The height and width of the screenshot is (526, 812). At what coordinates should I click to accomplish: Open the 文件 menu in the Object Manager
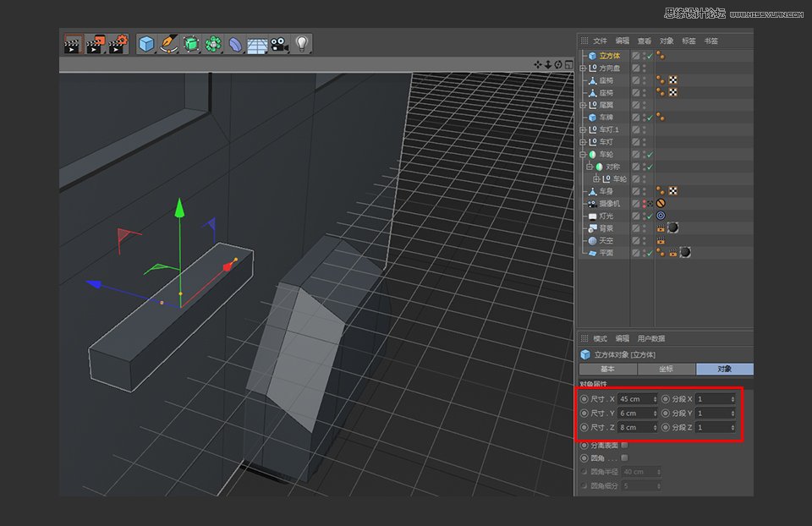[600, 39]
